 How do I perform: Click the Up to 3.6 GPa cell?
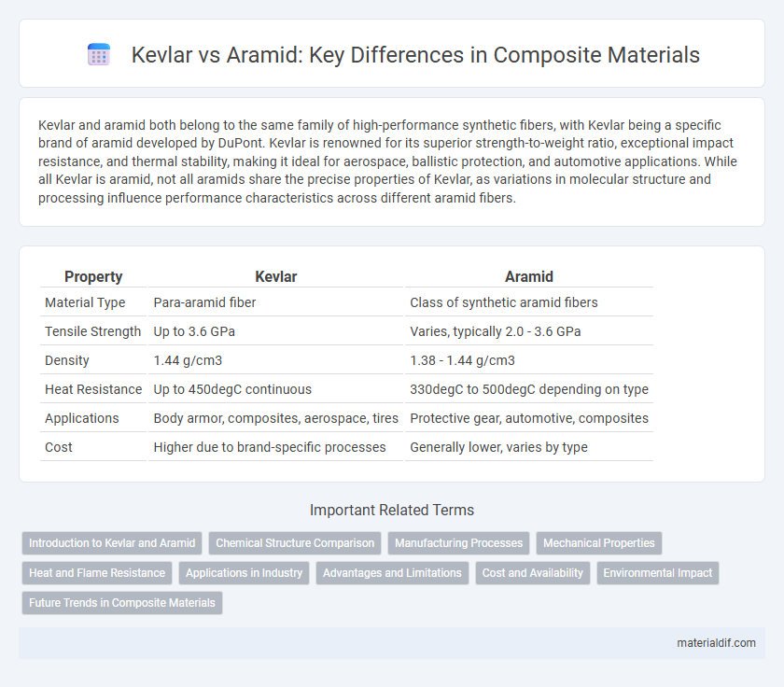[276, 331]
